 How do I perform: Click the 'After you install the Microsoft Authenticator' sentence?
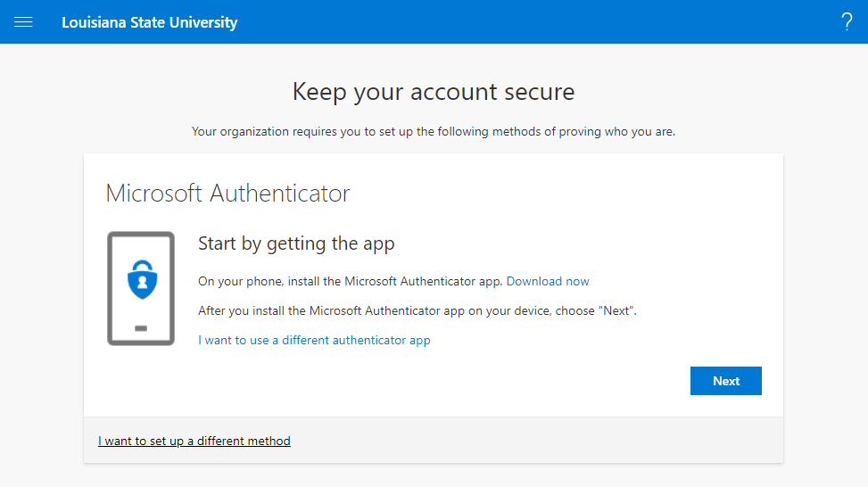(x=417, y=310)
